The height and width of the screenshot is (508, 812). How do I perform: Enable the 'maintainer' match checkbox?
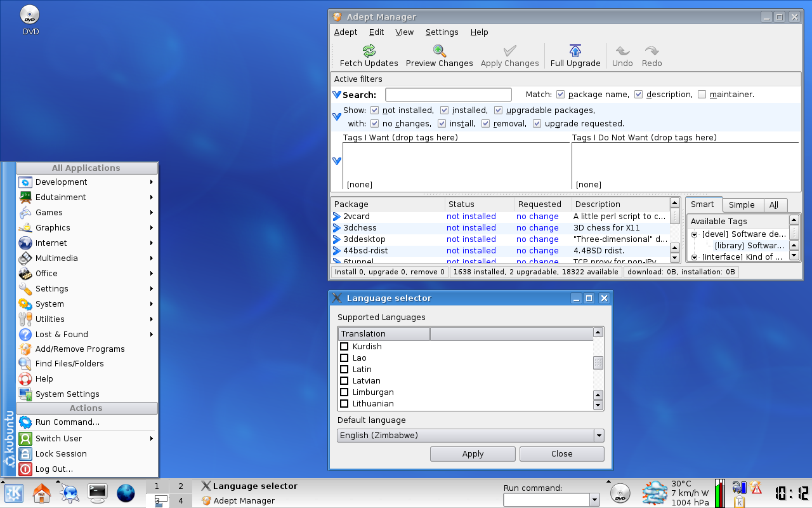tap(702, 95)
